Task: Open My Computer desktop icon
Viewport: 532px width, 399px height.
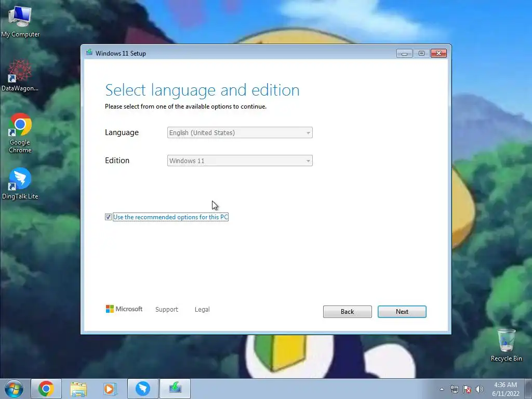Action: [x=20, y=22]
